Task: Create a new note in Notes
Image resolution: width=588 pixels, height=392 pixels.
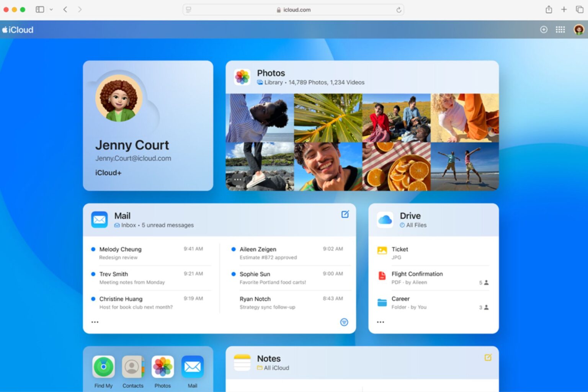Action: point(488,358)
